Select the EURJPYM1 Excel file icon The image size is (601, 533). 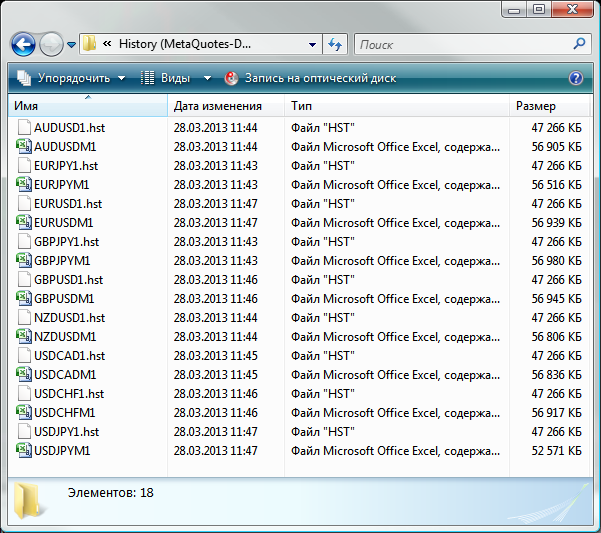(24, 184)
